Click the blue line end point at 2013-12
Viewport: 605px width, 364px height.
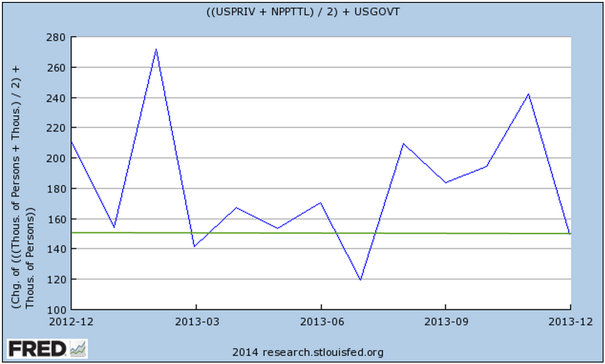pos(570,233)
